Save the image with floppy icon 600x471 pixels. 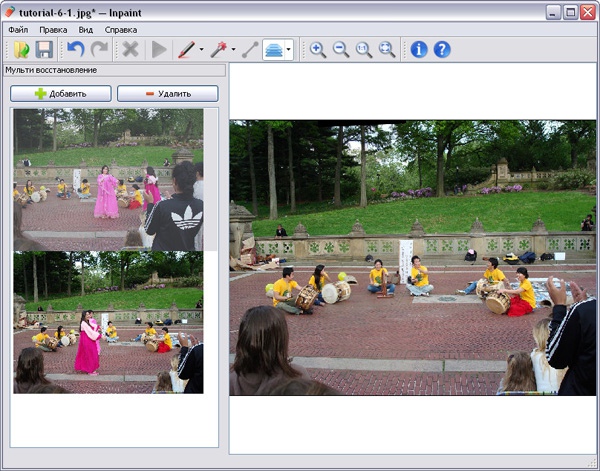44,49
